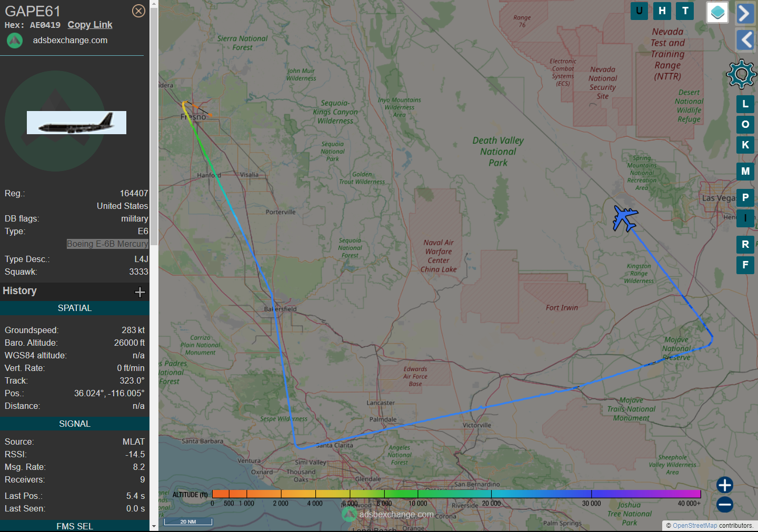Toggle the M map option button
The width and height of the screenshot is (758, 532).
[745, 171]
